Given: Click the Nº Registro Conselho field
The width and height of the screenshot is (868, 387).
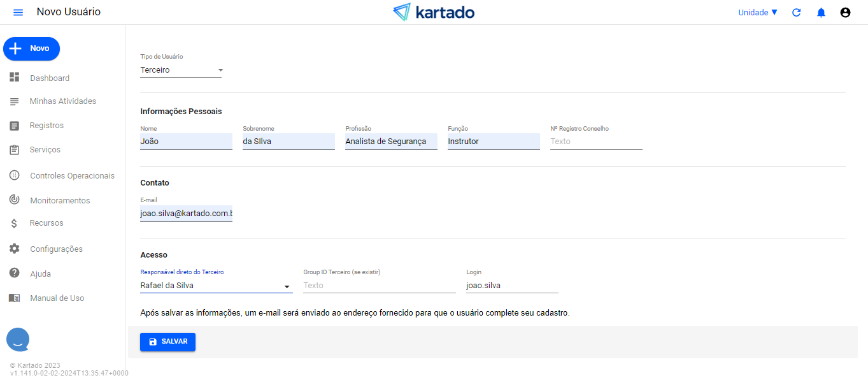Looking at the screenshot, I should 595,142.
